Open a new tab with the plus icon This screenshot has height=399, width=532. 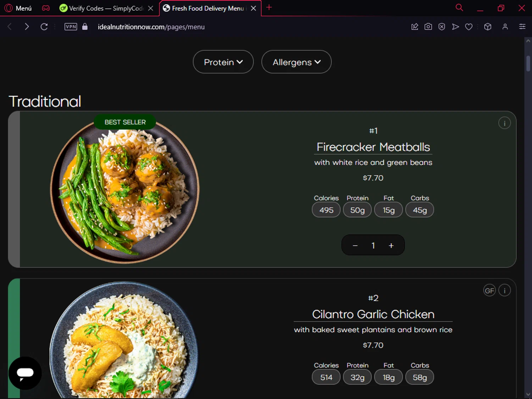pos(269,7)
